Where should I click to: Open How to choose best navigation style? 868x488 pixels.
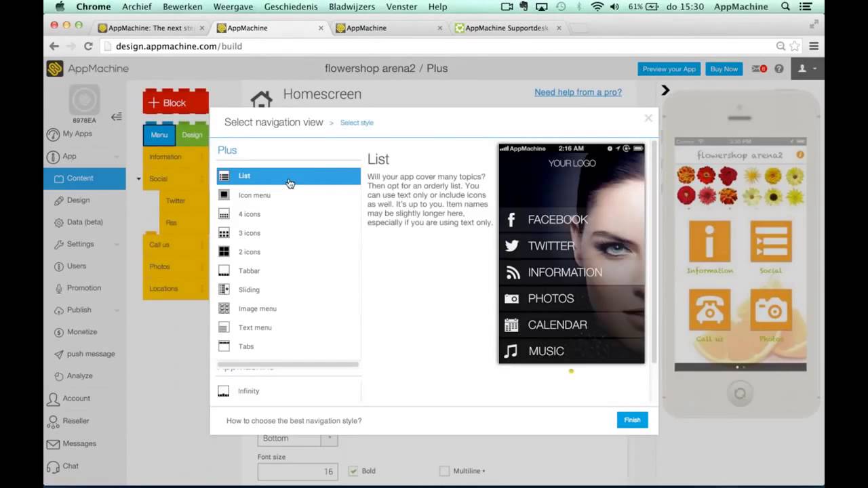coord(294,421)
